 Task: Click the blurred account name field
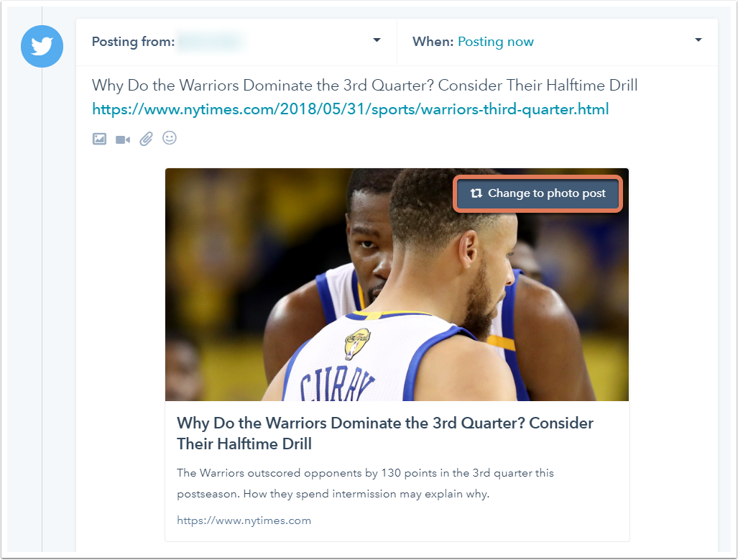click(x=211, y=42)
